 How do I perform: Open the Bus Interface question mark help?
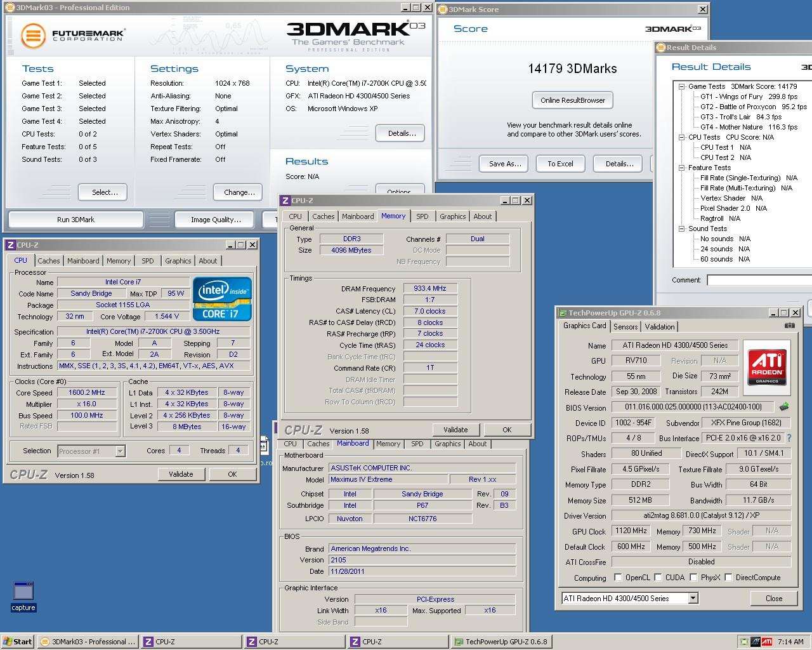coord(789,438)
